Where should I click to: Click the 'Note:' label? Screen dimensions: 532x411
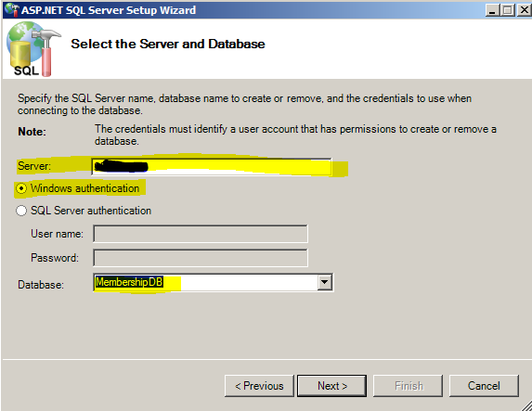[32, 132]
